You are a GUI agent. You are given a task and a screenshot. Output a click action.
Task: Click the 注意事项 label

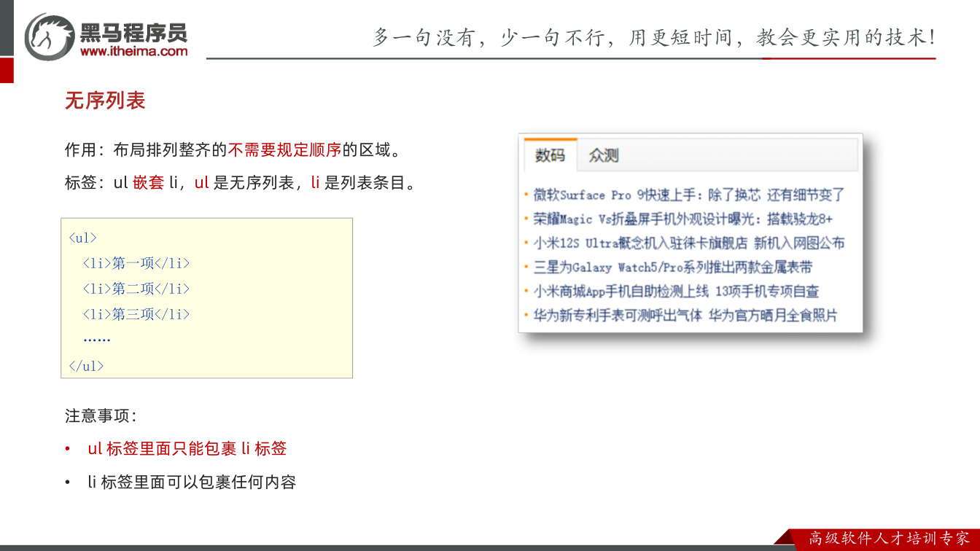[101, 416]
